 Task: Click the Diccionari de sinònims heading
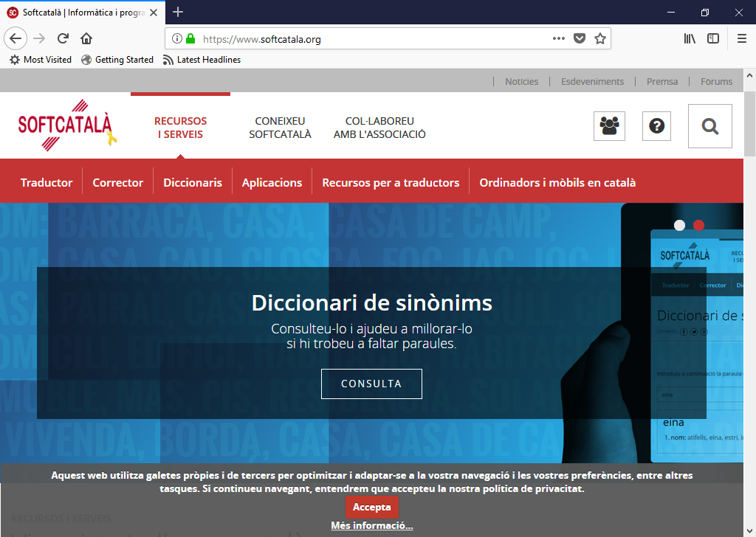click(372, 303)
